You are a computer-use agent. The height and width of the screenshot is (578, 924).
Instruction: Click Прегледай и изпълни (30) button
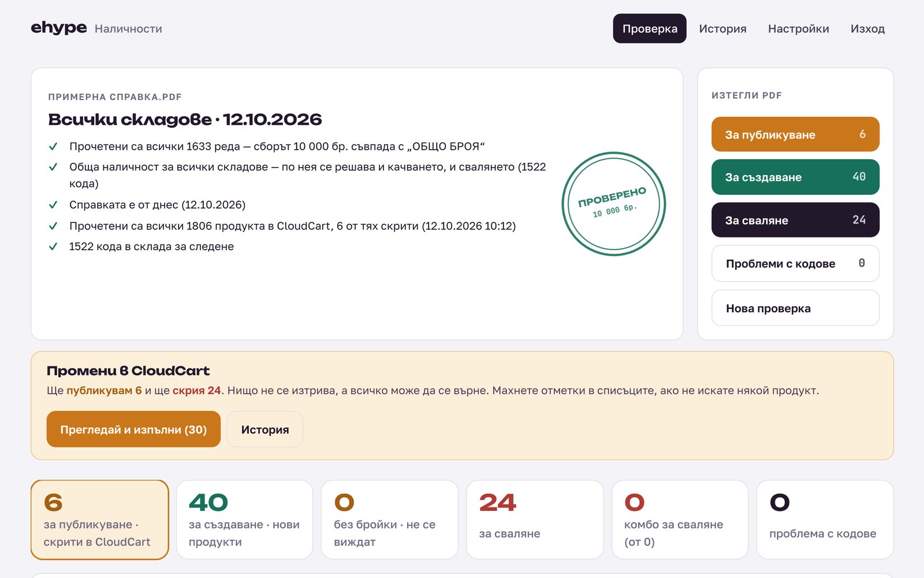pyautogui.click(x=133, y=429)
